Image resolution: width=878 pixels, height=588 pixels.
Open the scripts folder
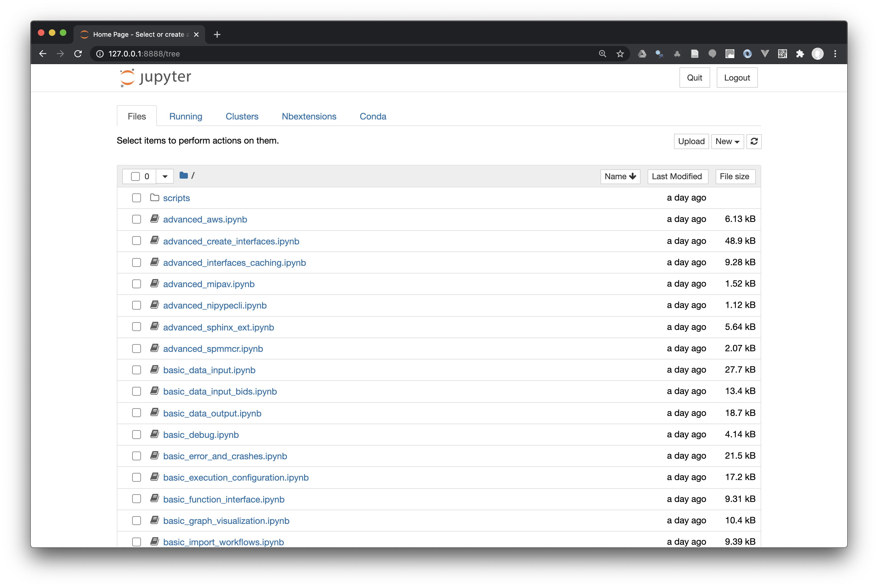tap(176, 197)
